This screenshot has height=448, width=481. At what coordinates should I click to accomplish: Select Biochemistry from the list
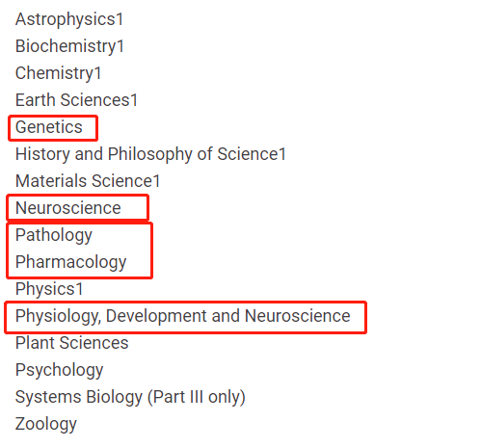pos(67,46)
